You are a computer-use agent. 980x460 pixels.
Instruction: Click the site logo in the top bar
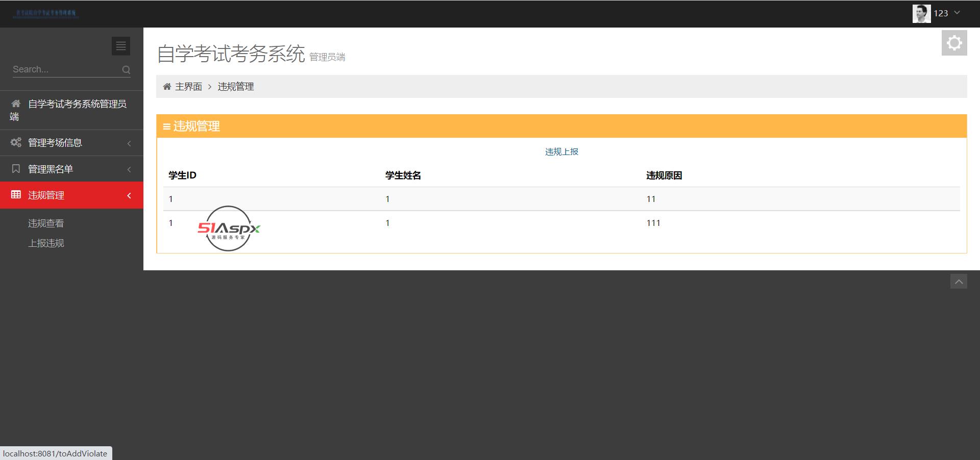[x=46, y=13]
